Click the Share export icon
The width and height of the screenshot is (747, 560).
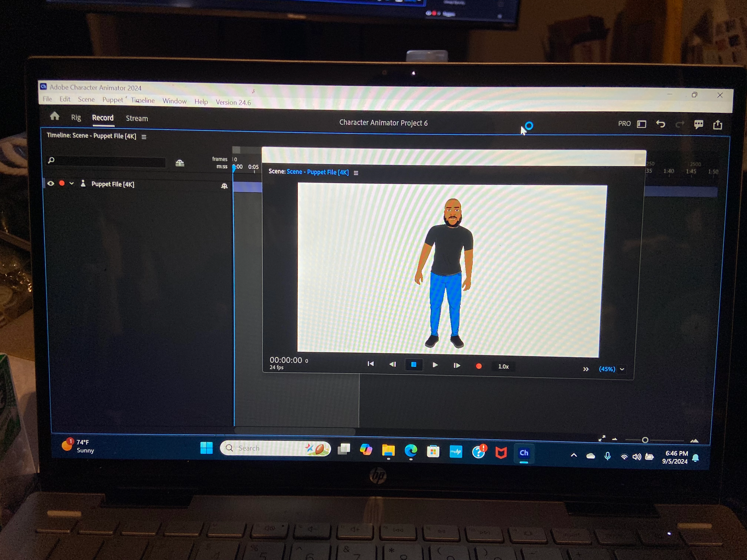tap(717, 125)
